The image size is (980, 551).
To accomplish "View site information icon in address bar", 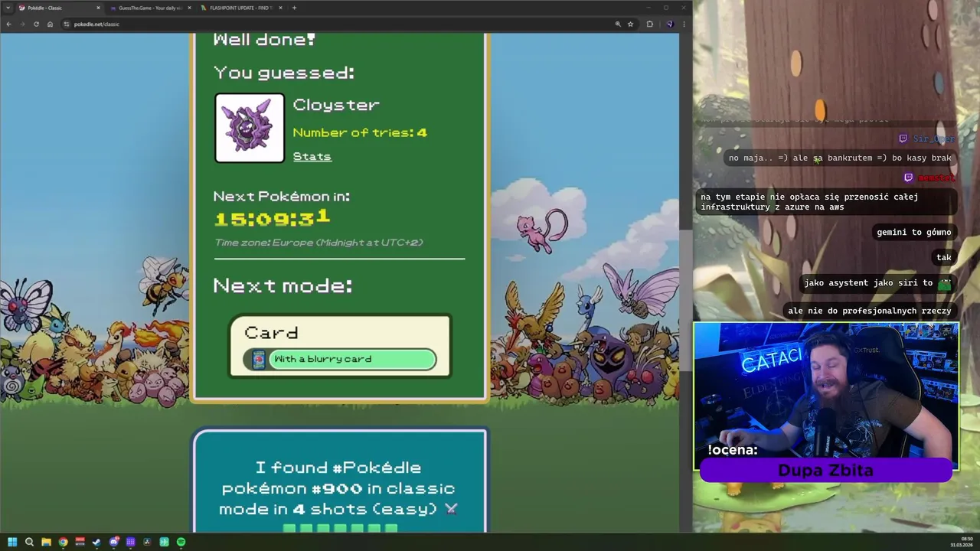I will [67, 24].
